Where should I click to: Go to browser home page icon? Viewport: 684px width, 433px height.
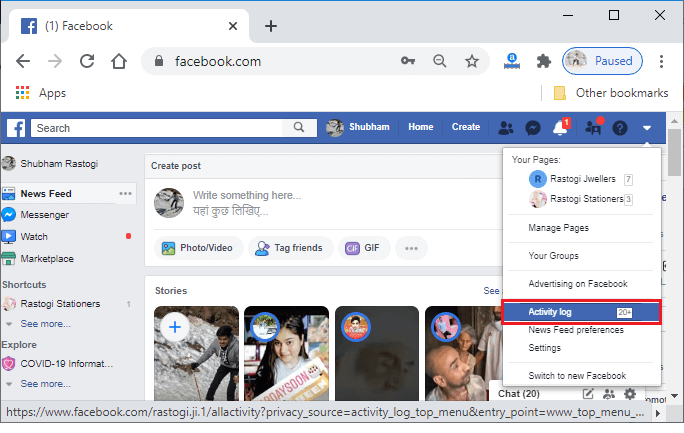(119, 61)
